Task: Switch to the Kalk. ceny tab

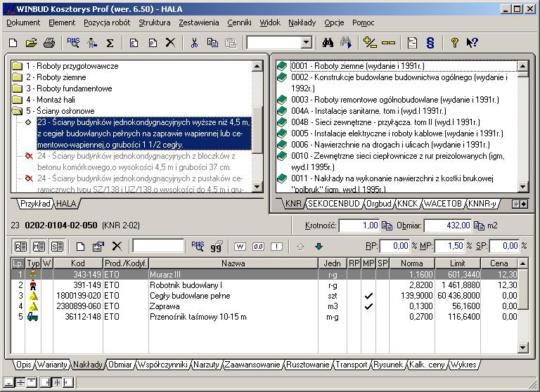Action: [x=427, y=365]
